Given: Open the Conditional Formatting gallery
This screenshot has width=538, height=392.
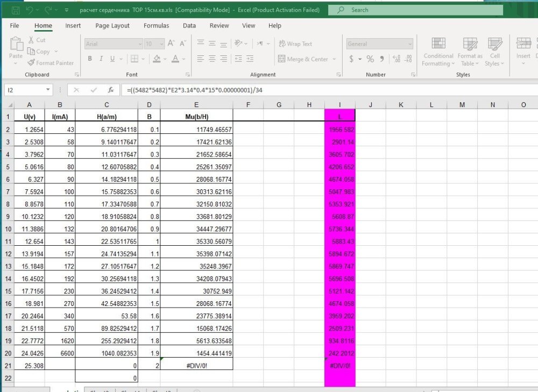Looking at the screenshot, I should 438,52.
